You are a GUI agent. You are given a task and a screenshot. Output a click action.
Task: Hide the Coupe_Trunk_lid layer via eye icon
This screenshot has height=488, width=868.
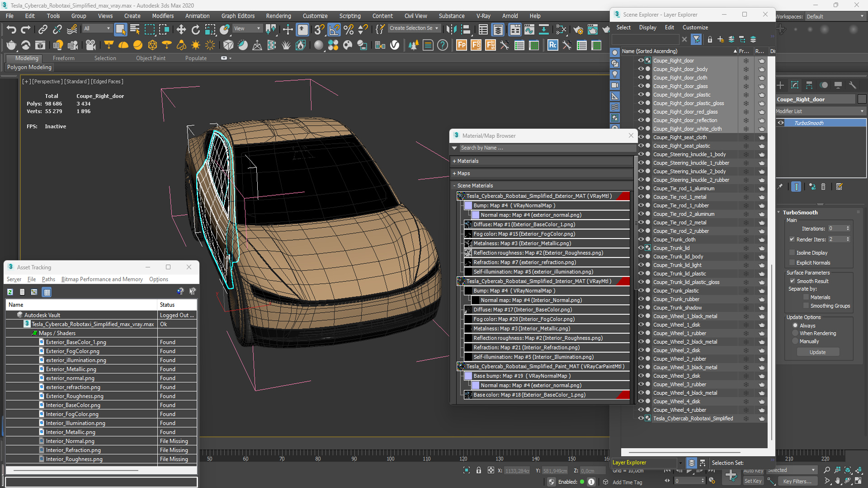[x=641, y=248]
